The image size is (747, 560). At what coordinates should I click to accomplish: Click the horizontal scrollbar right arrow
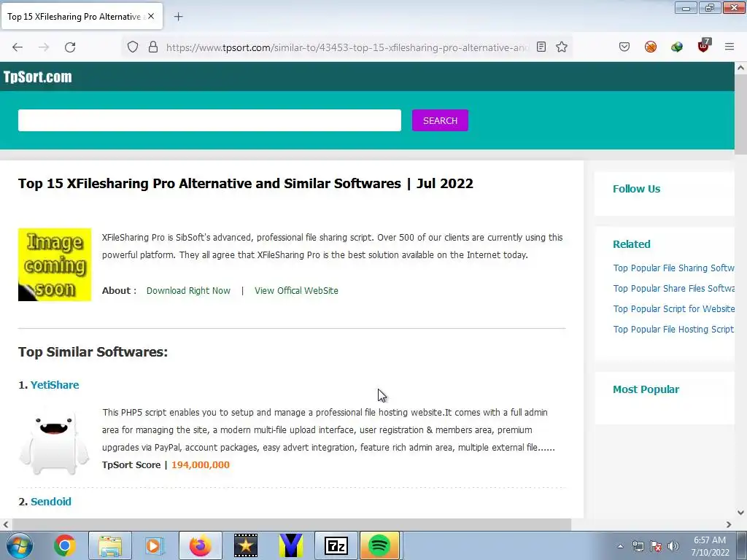729,524
